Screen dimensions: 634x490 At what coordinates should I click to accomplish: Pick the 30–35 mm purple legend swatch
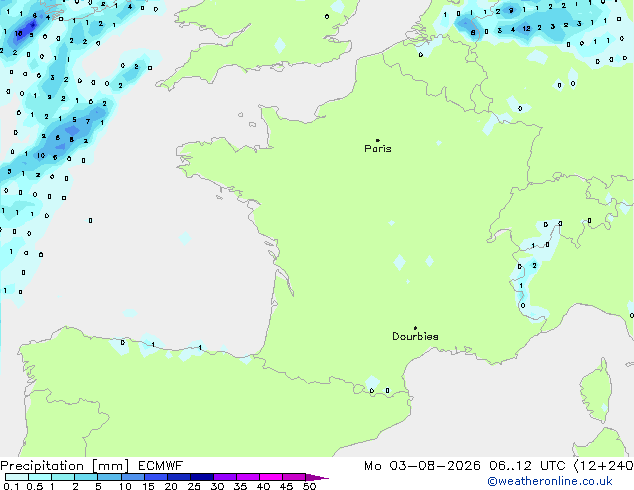(224, 477)
